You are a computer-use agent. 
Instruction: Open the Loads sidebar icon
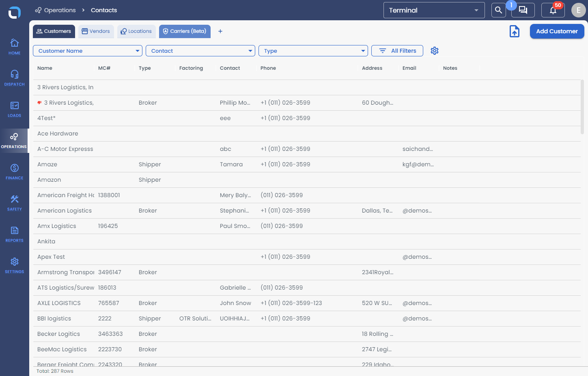click(x=15, y=109)
